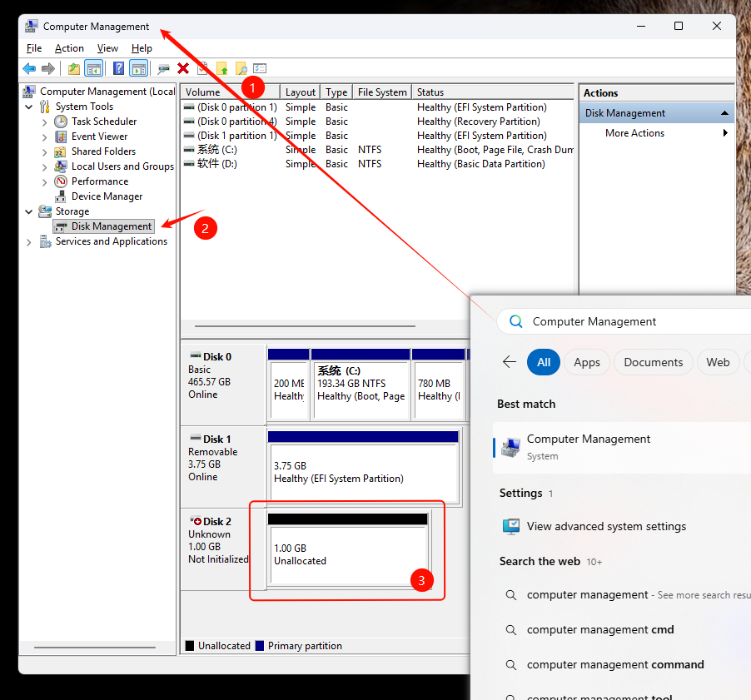Click the checklist settings toolbar icon
Viewport: 751px width, 700px height.
point(260,68)
